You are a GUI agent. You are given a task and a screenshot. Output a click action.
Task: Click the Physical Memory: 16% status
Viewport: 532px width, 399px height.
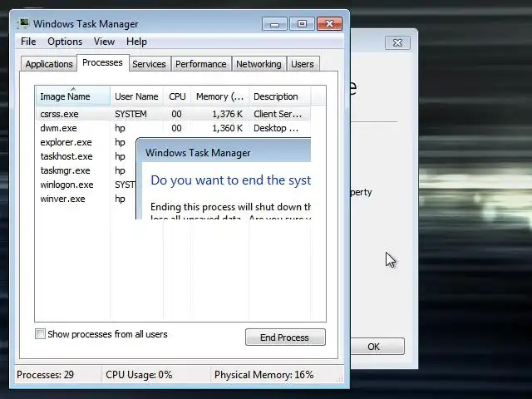coord(264,375)
